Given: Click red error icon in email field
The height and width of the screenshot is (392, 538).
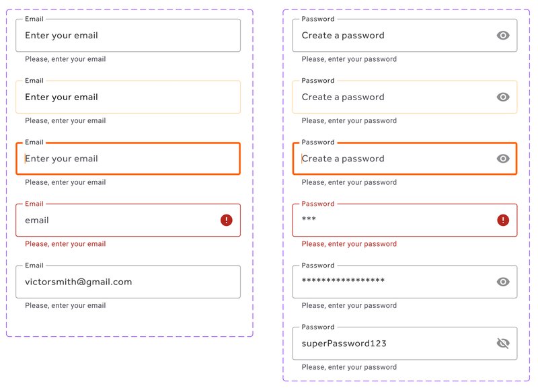Looking at the screenshot, I should coord(226,220).
